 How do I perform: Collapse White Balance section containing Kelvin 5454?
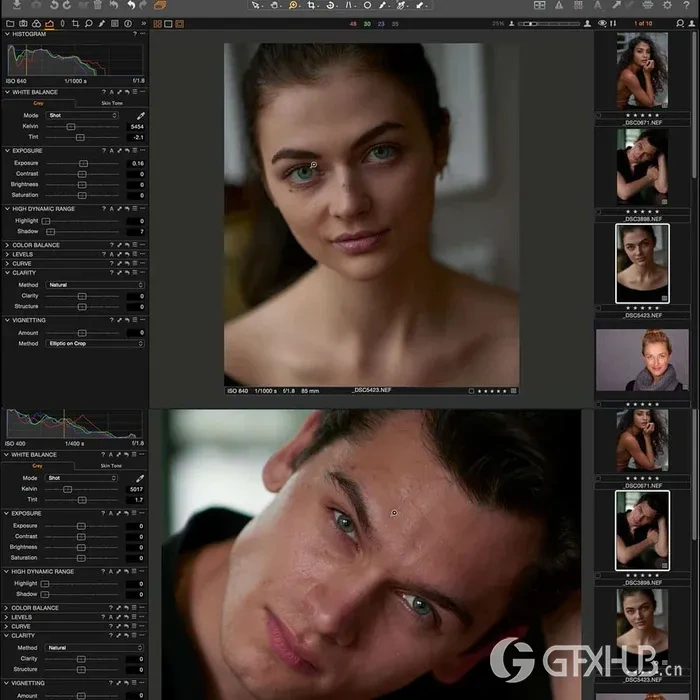(x=7, y=92)
